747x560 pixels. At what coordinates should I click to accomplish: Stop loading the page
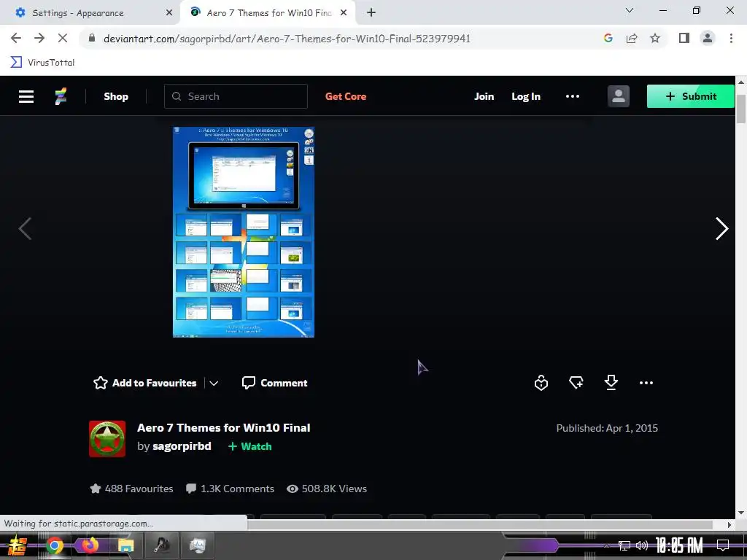pos(63,38)
